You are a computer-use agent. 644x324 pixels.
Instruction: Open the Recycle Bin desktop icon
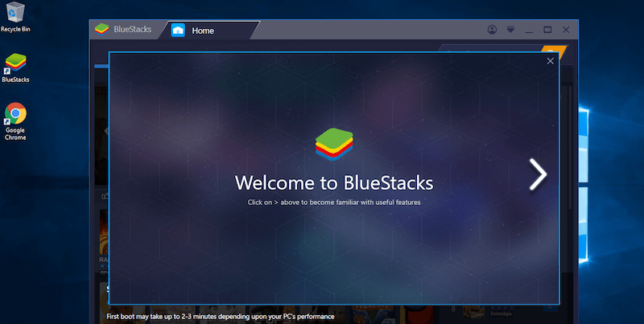pyautogui.click(x=15, y=16)
